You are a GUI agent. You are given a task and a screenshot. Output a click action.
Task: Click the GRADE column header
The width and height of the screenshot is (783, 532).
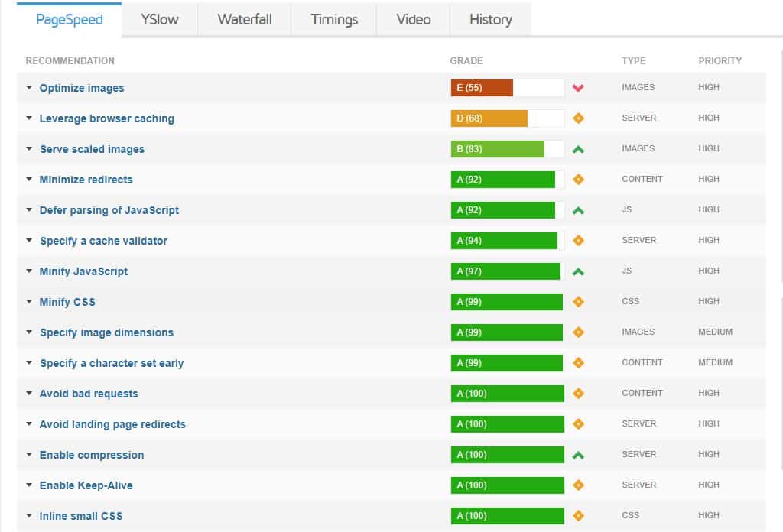click(x=466, y=60)
